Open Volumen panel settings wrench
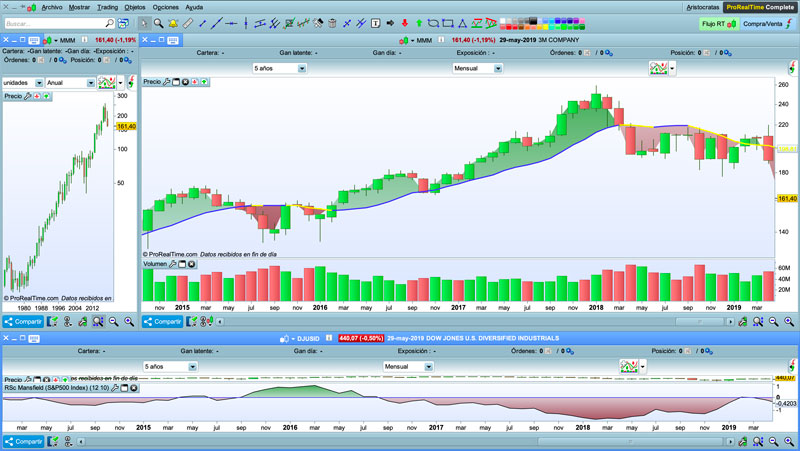 click(x=172, y=264)
